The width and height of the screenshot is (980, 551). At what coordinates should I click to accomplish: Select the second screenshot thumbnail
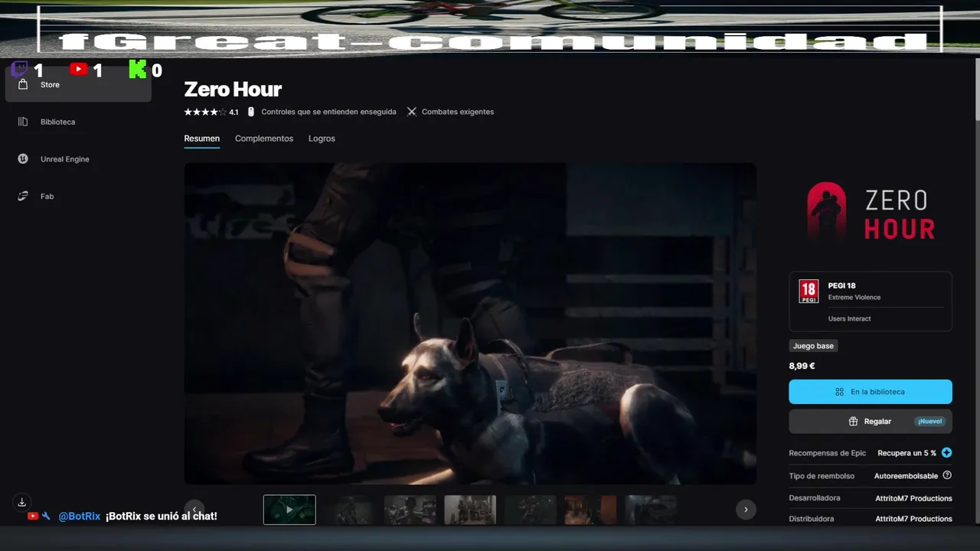350,510
